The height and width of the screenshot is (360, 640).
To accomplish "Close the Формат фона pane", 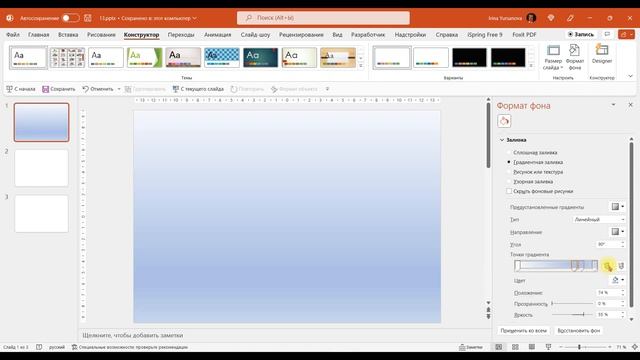I will click(x=631, y=105).
